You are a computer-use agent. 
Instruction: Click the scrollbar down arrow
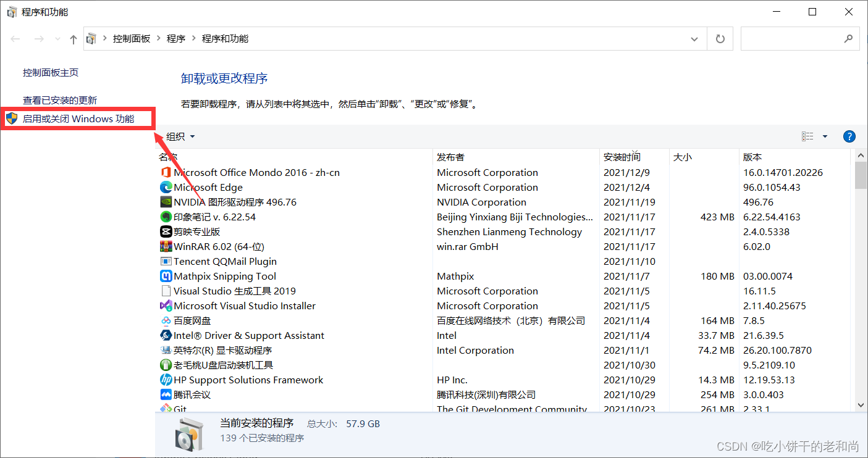pyautogui.click(x=861, y=405)
